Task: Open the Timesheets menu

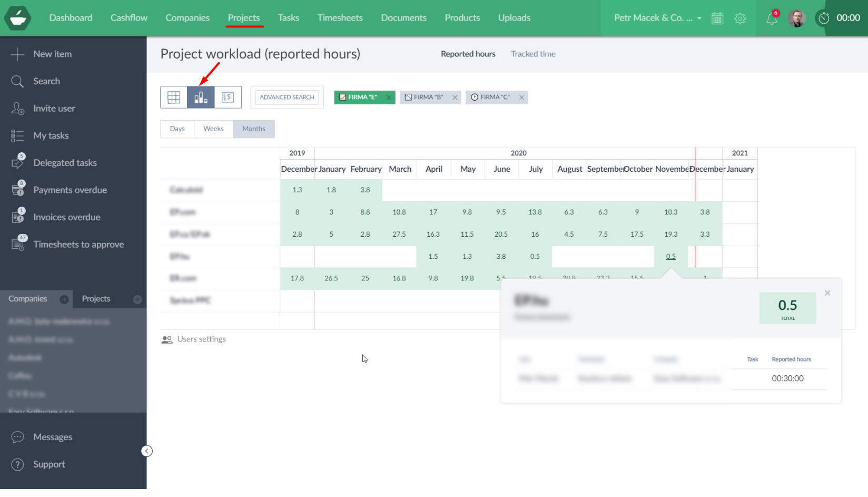Action: [340, 18]
